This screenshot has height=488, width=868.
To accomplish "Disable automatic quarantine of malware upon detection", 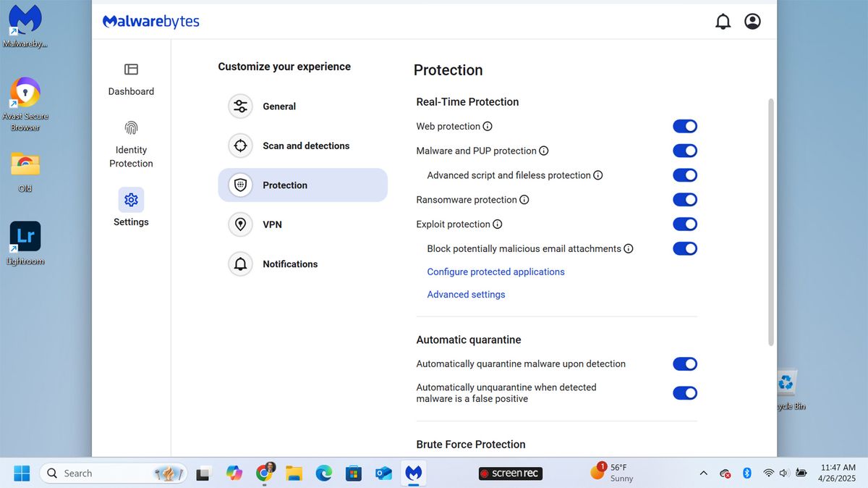I will pos(685,363).
